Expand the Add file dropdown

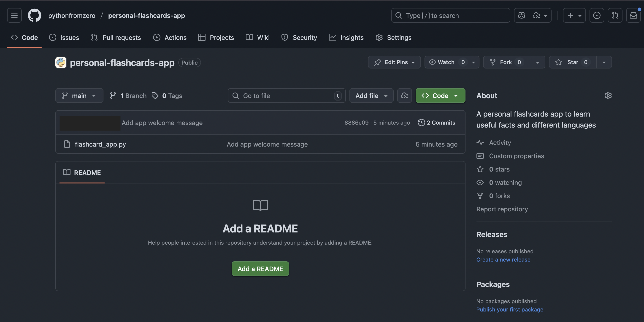click(371, 96)
